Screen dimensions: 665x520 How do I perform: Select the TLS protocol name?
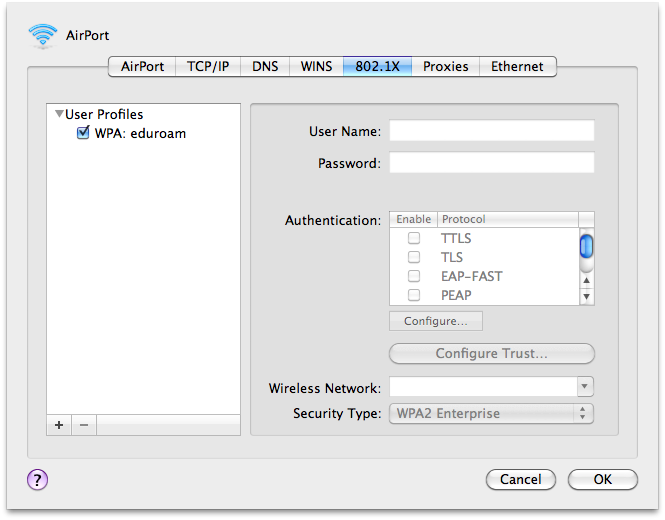pyautogui.click(x=452, y=257)
